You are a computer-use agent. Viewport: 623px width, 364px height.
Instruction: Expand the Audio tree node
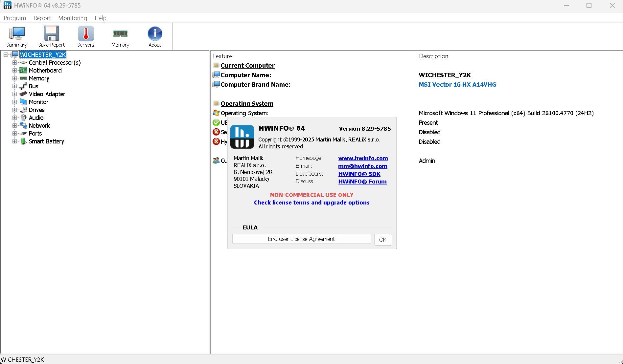14,118
